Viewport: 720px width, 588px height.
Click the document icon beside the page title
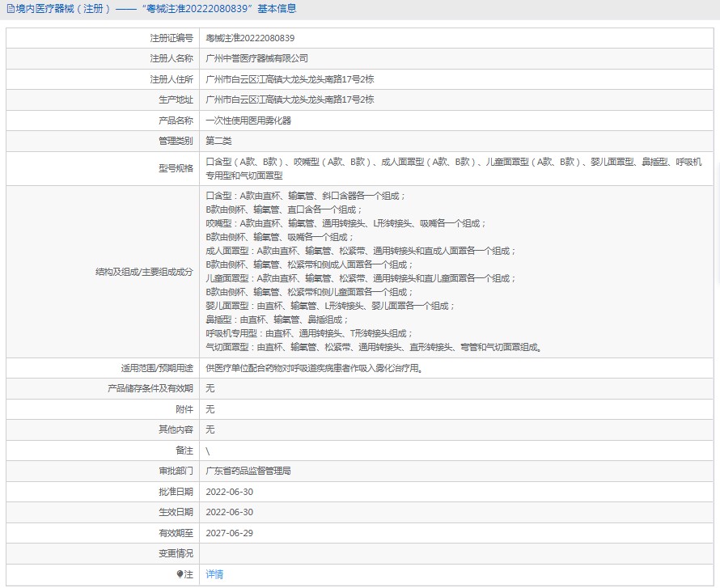(x=11, y=9)
